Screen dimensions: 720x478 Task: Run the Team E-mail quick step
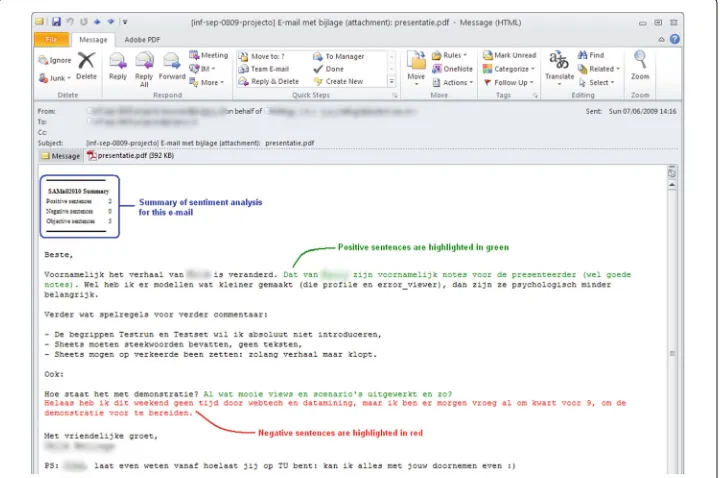click(264, 69)
